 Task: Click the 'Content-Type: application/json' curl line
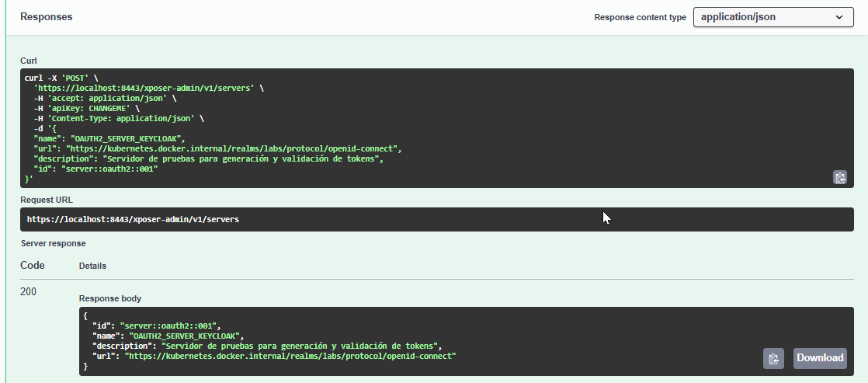click(119, 119)
